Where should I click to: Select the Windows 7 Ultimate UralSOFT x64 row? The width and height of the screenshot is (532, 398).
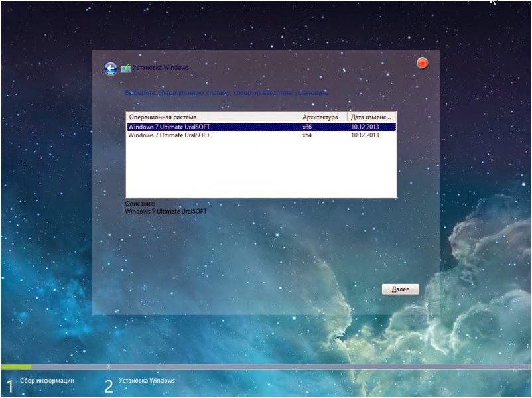(261, 135)
